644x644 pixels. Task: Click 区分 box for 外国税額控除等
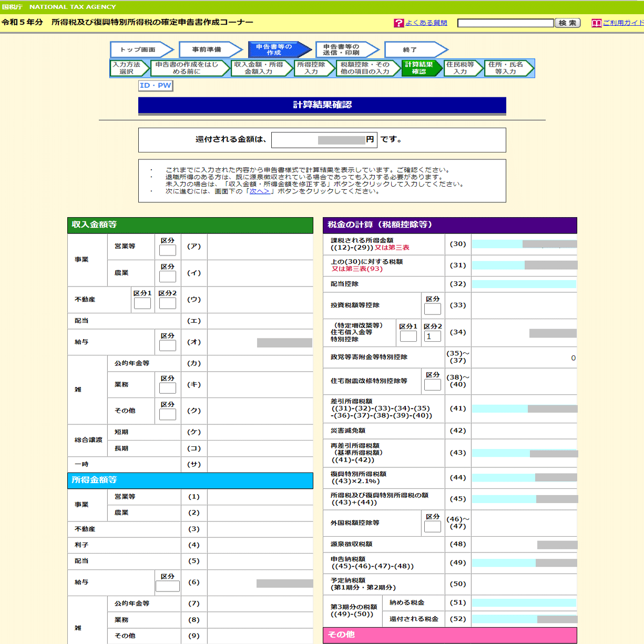(433, 526)
